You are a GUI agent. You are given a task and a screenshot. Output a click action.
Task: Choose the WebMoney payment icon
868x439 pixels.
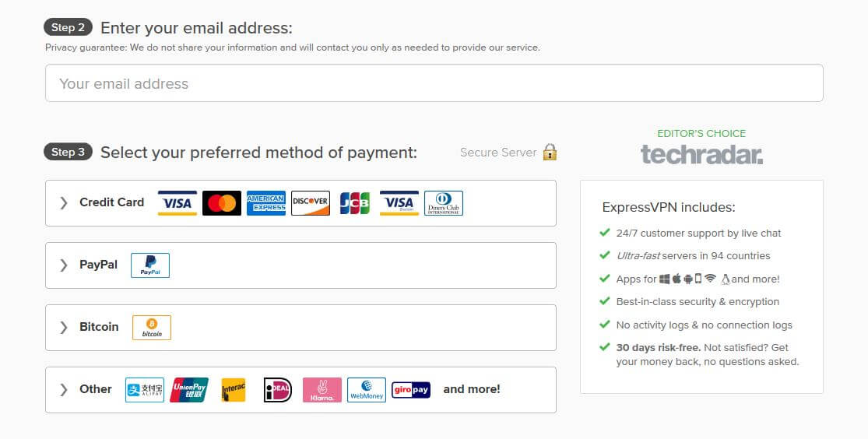tap(367, 390)
